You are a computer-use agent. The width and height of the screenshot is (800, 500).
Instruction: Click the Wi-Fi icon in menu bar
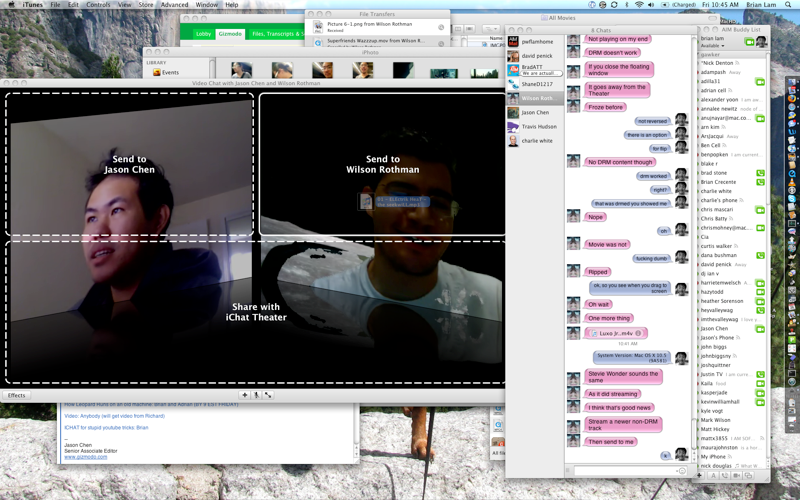[x=639, y=5]
